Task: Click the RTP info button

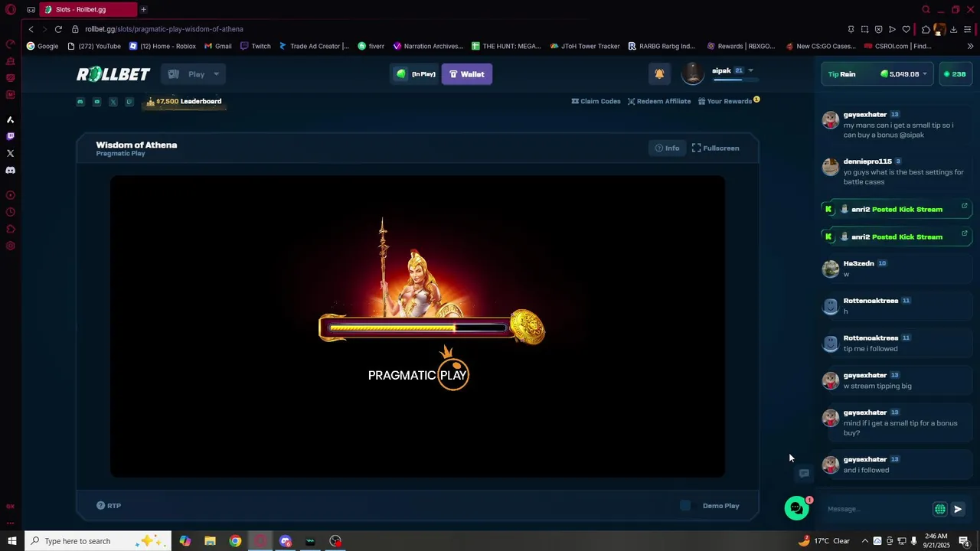Action: (109, 506)
